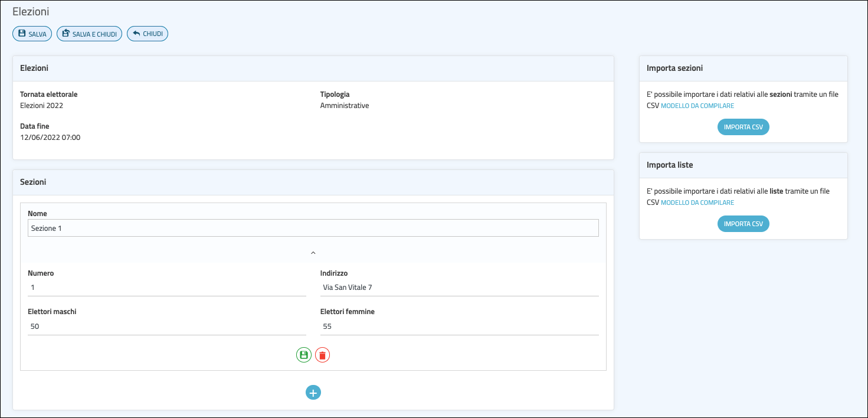The height and width of the screenshot is (418, 868).
Task: Select the Elettori maschi input field
Action: 166,326
